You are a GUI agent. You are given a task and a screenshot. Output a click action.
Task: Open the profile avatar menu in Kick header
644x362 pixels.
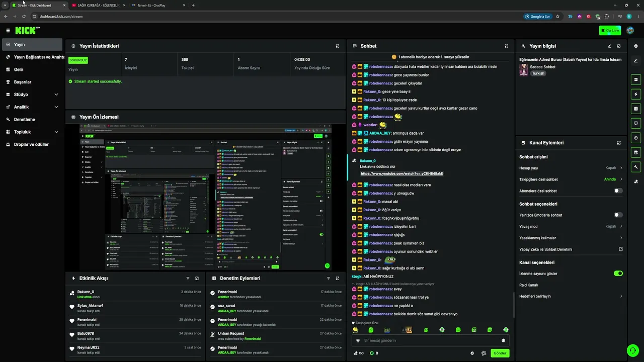point(630,31)
